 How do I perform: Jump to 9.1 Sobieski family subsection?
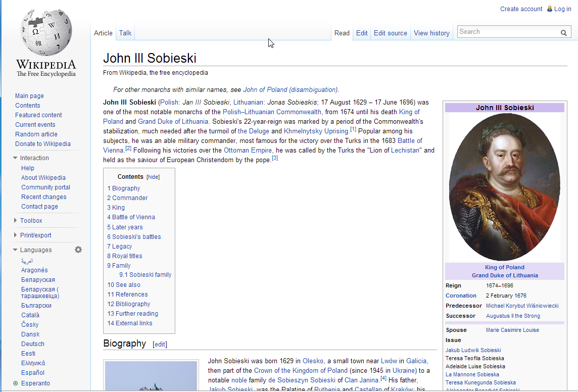coord(145,275)
